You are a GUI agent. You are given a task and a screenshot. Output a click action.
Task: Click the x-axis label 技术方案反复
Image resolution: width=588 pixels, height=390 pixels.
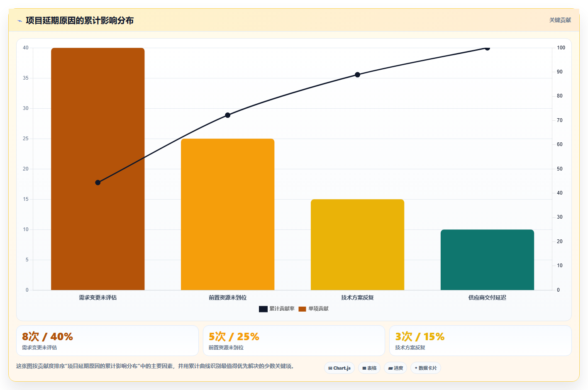pyautogui.click(x=357, y=297)
